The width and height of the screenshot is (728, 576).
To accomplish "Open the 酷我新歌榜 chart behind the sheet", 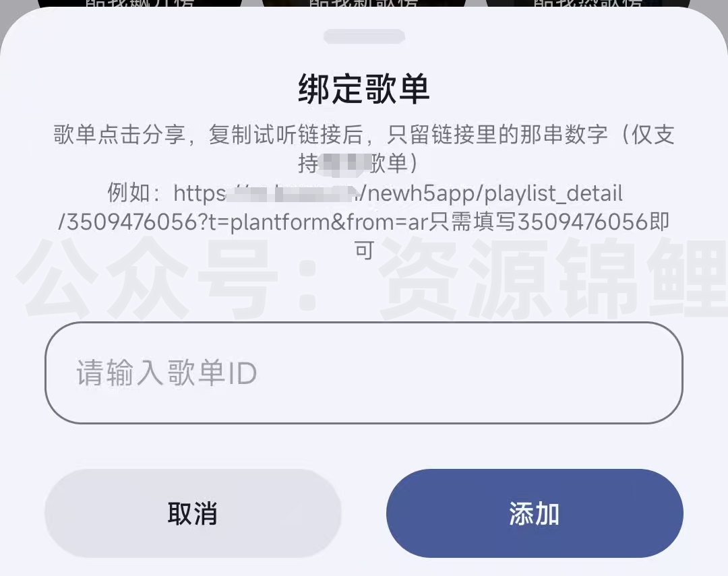I will click(364, 4).
